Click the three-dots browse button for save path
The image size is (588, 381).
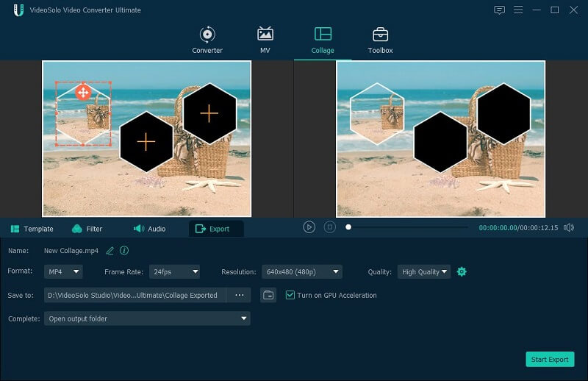click(239, 295)
